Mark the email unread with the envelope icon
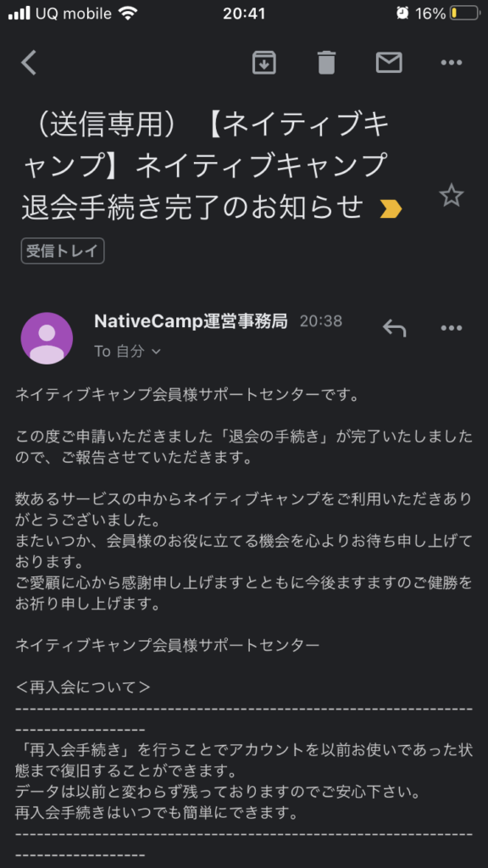Screen dimensions: 488x868 pos(389,62)
